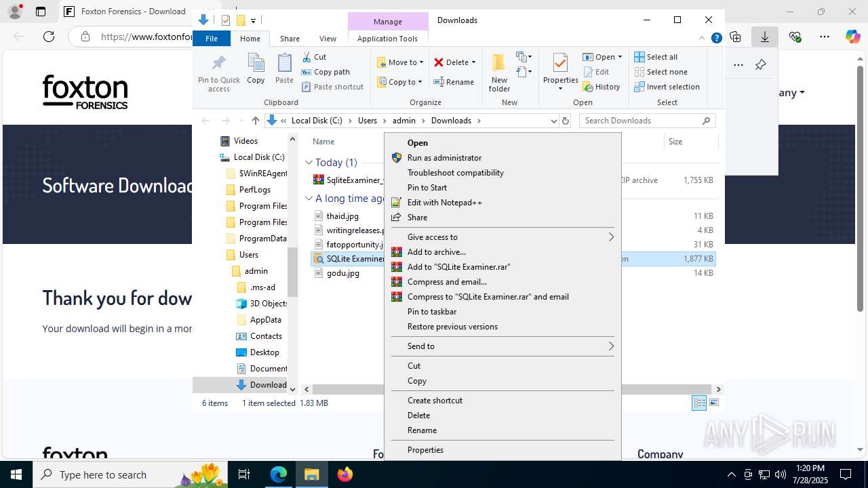Click the Edge Copilot icon

[x=852, y=37]
